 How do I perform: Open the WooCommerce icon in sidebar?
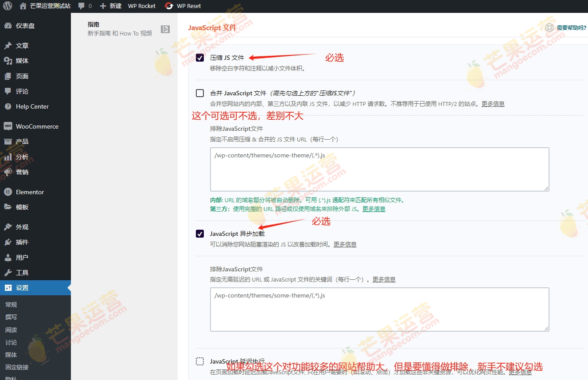pyautogui.click(x=8, y=126)
